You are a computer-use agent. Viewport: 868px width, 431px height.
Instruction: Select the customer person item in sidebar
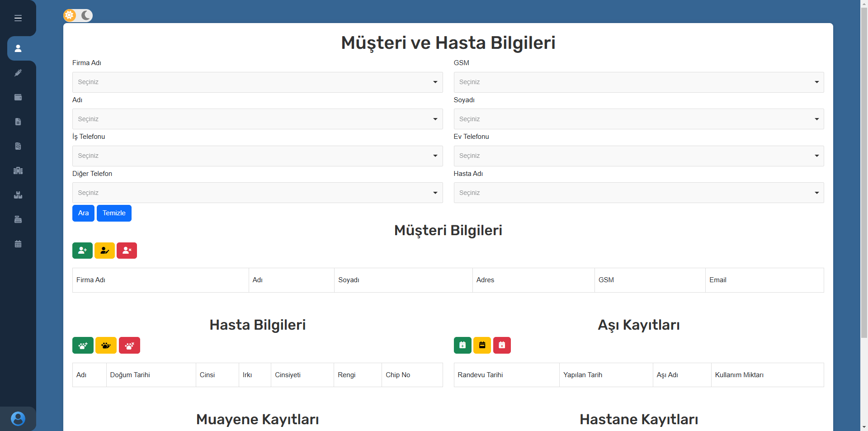(18, 48)
